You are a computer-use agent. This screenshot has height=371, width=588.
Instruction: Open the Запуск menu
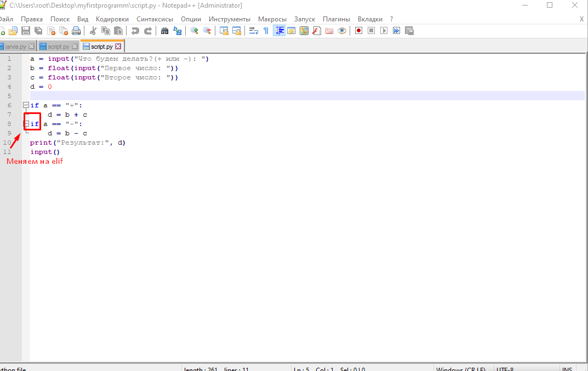click(x=305, y=19)
